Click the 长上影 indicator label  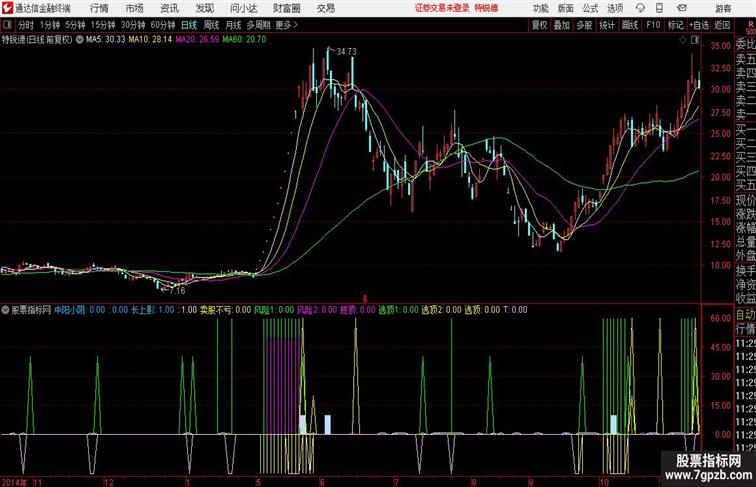tap(143, 310)
